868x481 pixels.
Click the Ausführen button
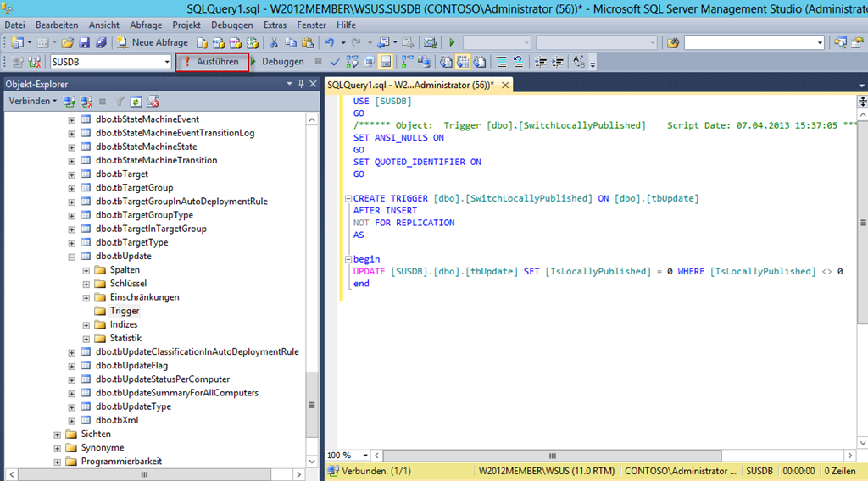click(x=211, y=62)
